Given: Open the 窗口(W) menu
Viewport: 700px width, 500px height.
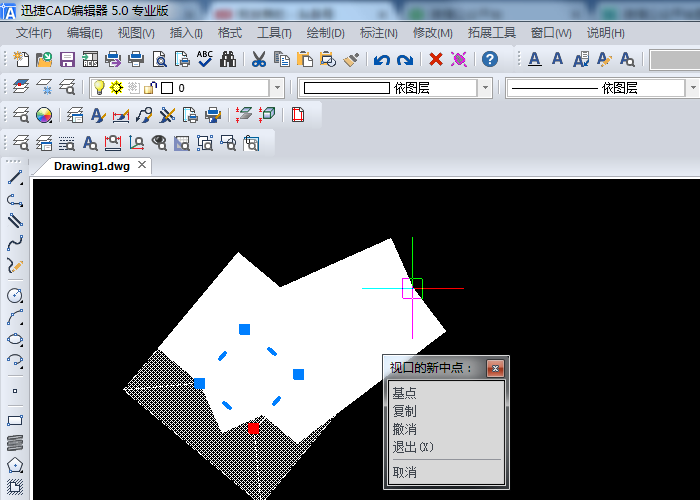Looking at the screenshot, I should [551, 33].
